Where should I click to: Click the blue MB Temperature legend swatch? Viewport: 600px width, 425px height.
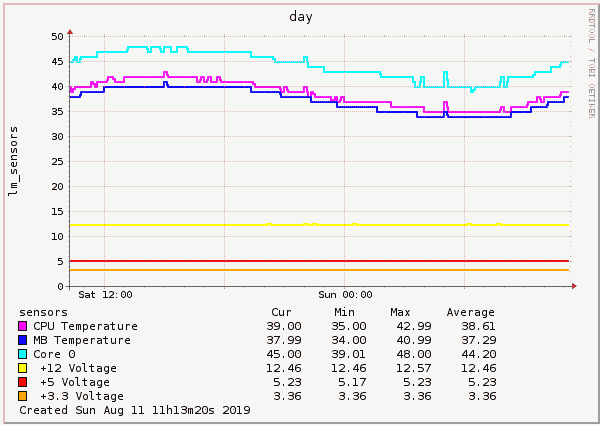coord(23,340)
